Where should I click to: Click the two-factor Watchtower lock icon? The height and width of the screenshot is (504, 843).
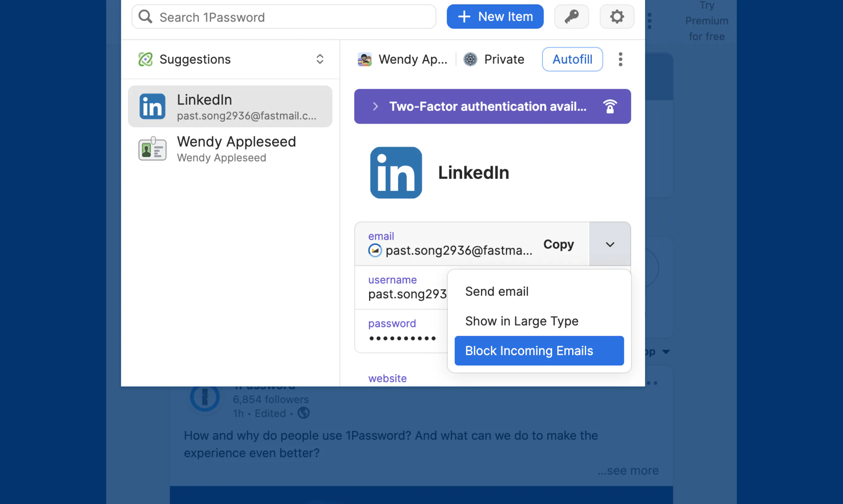click(610, 106)
